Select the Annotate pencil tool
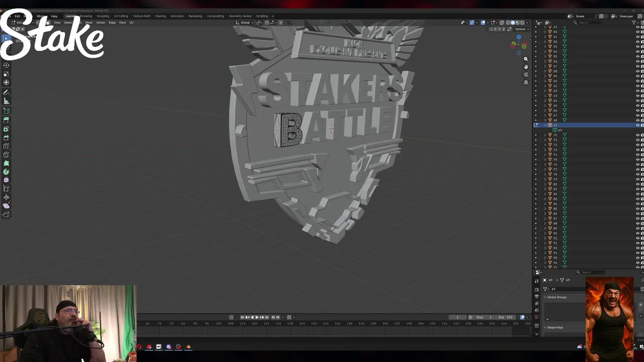 pos(6,93)
